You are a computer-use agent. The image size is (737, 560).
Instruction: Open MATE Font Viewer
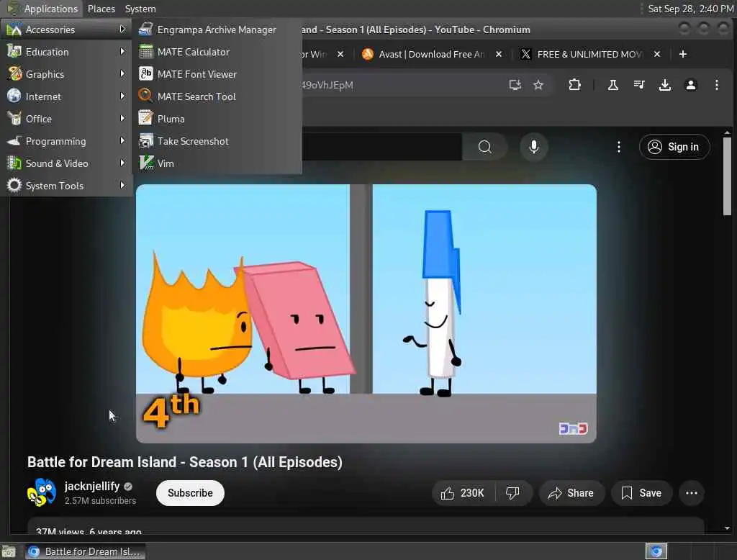coord(217,74)
